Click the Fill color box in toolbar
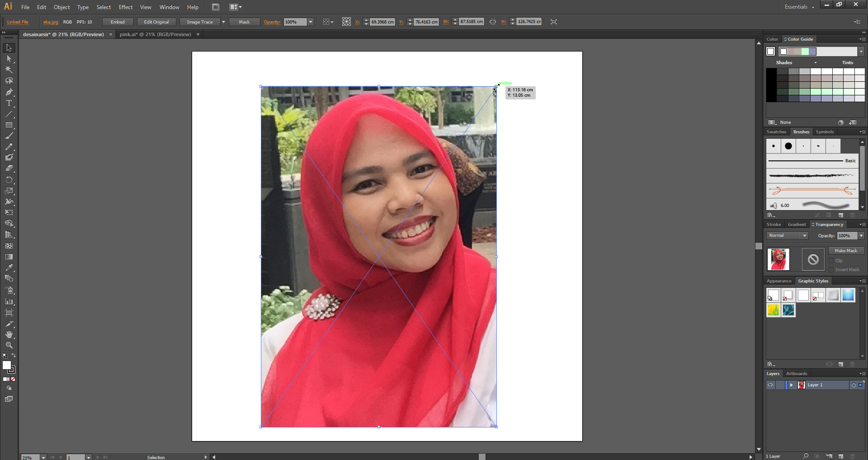The height and width of the screenshot is (460, 868). click(x=7, y=365)
